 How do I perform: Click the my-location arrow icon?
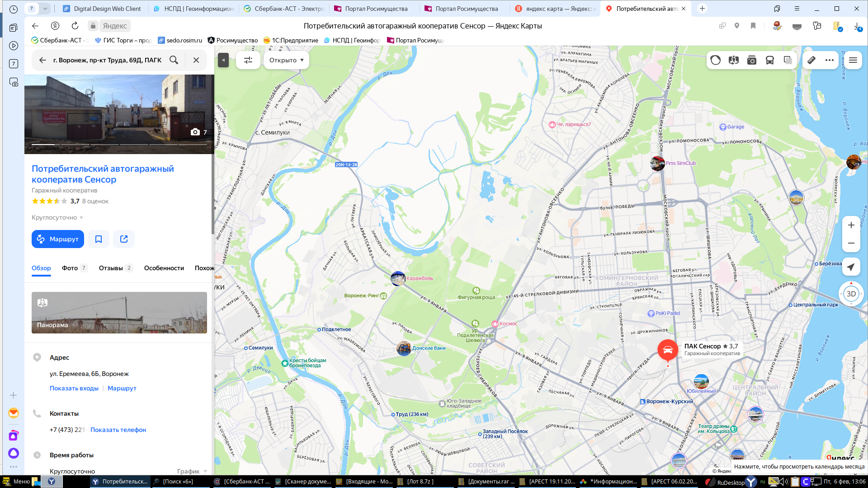tap(851, 267)
